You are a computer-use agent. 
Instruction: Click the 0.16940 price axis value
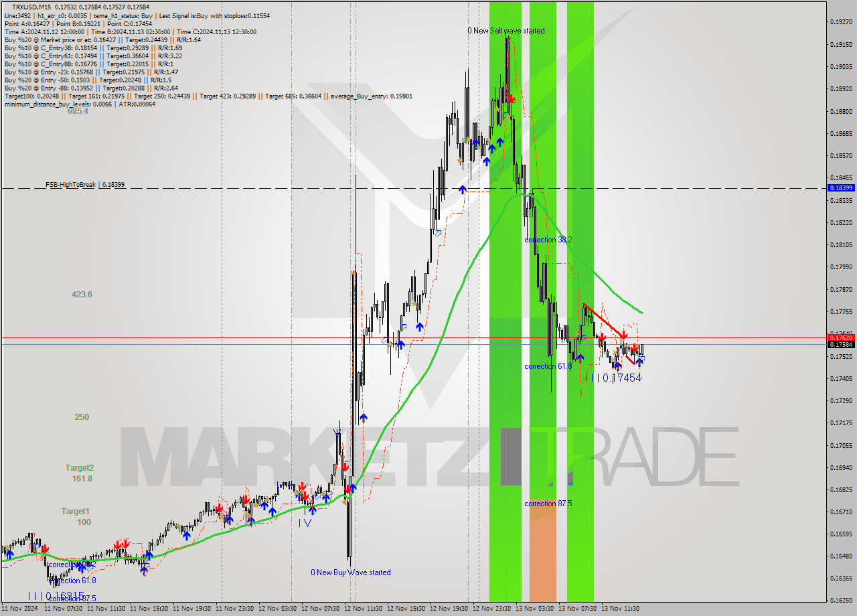(841, 467)
